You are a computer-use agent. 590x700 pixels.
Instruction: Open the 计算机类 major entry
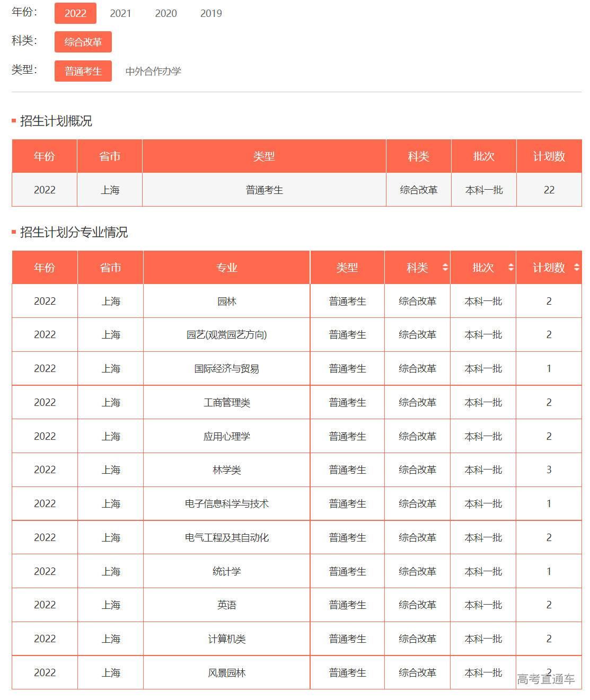[227, 639]
